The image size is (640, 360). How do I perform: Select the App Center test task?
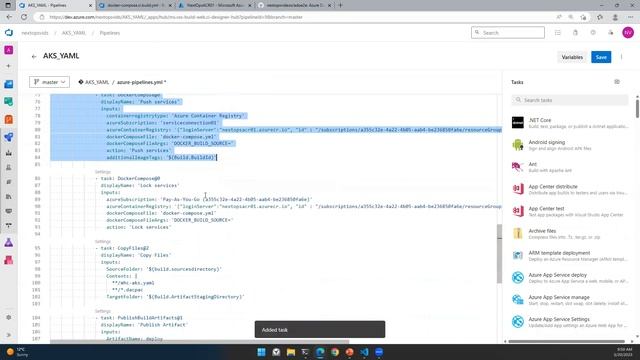tap(570, 211)
